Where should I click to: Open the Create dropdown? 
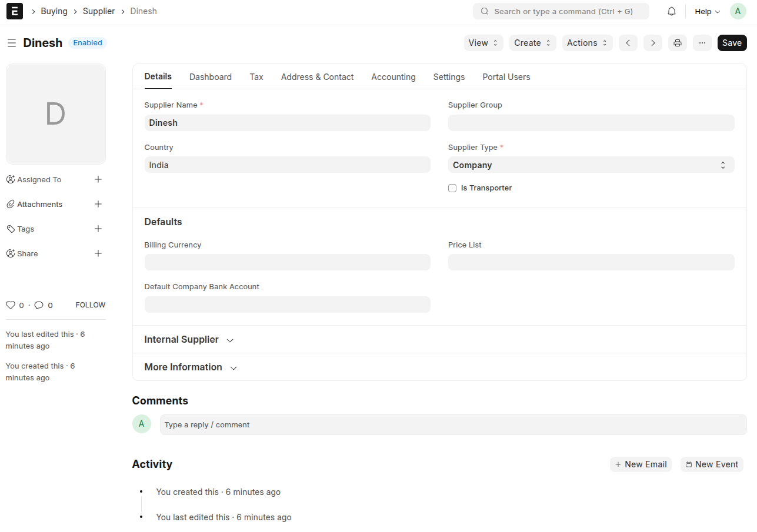[532, 43]
